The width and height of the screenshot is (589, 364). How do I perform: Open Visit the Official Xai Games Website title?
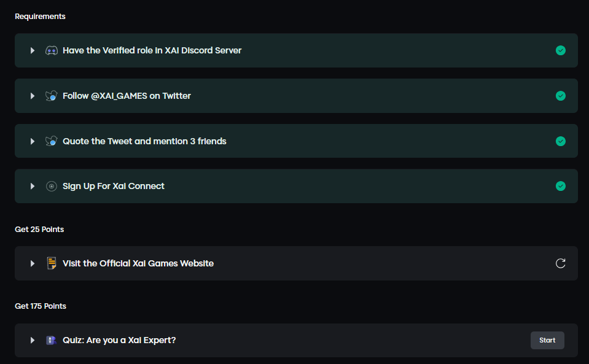pos(138,263)
